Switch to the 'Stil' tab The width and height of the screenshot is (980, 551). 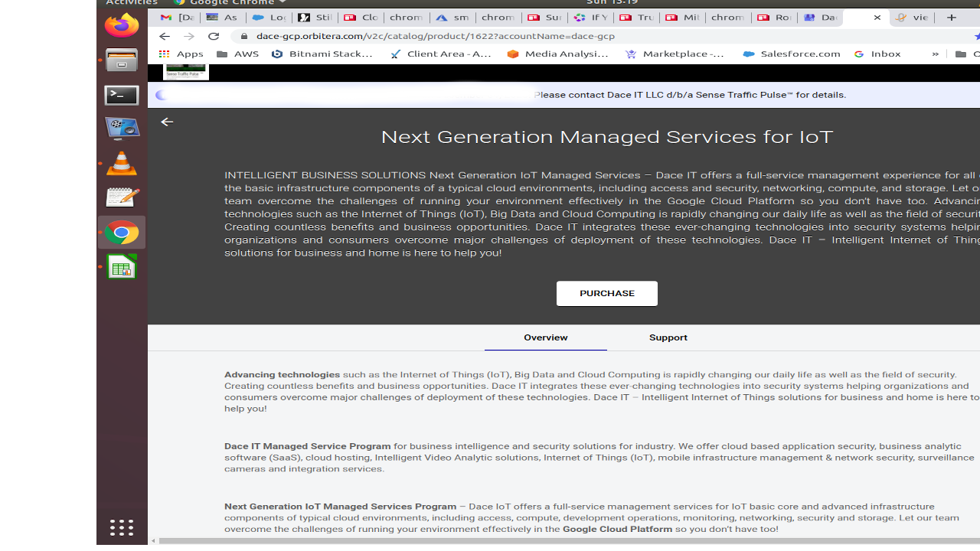[314, 18]
